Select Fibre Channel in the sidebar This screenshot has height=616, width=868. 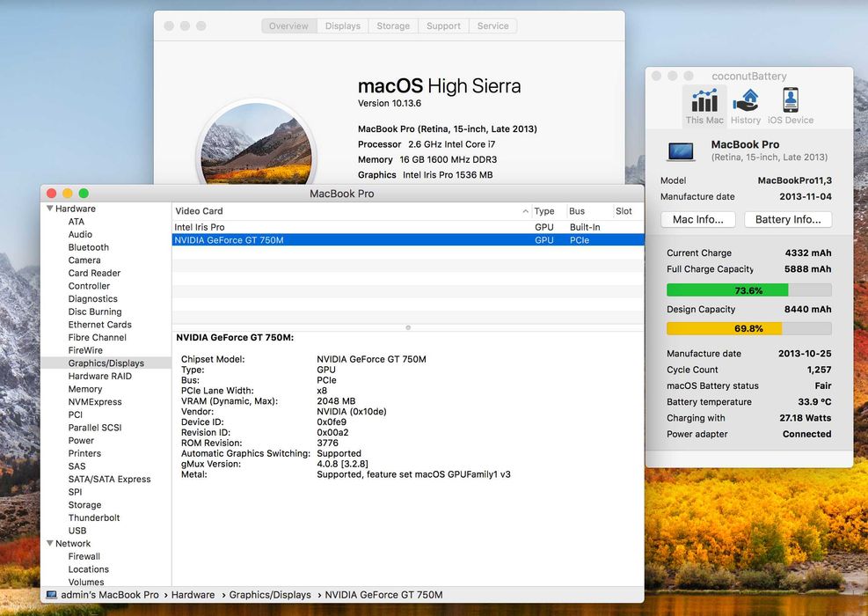point(98,337)
